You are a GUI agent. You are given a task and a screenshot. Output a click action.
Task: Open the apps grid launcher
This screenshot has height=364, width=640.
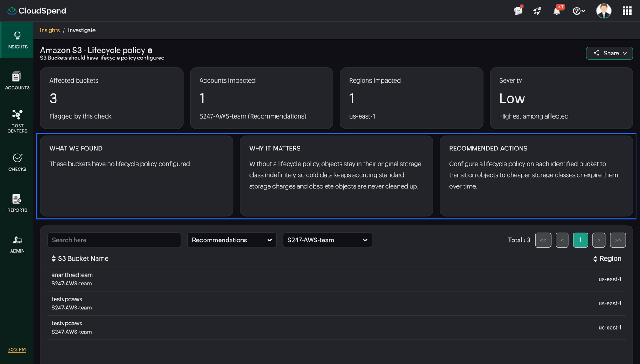click(627, 11)
